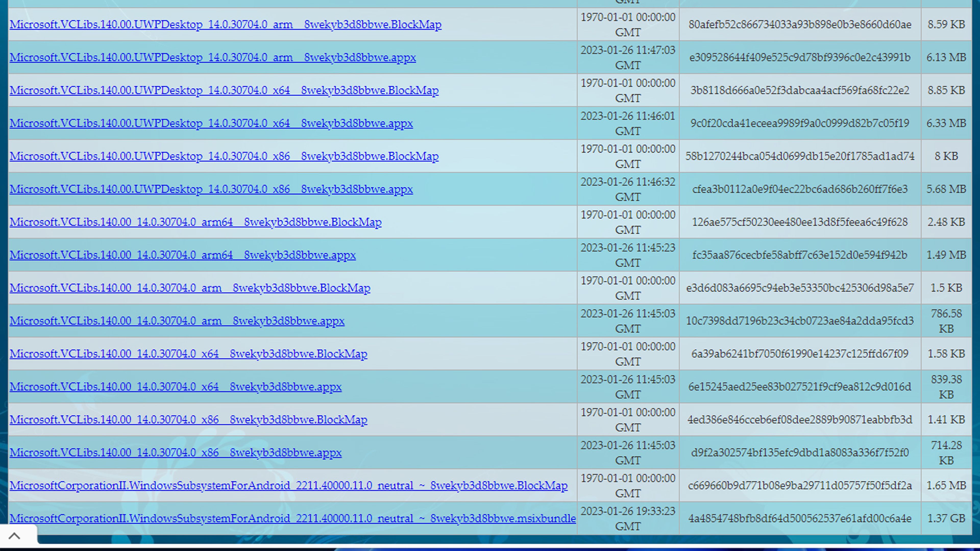Select hash 10c7398dd7196b23c34cb0723ae84a2dda95fcd3

800,321
